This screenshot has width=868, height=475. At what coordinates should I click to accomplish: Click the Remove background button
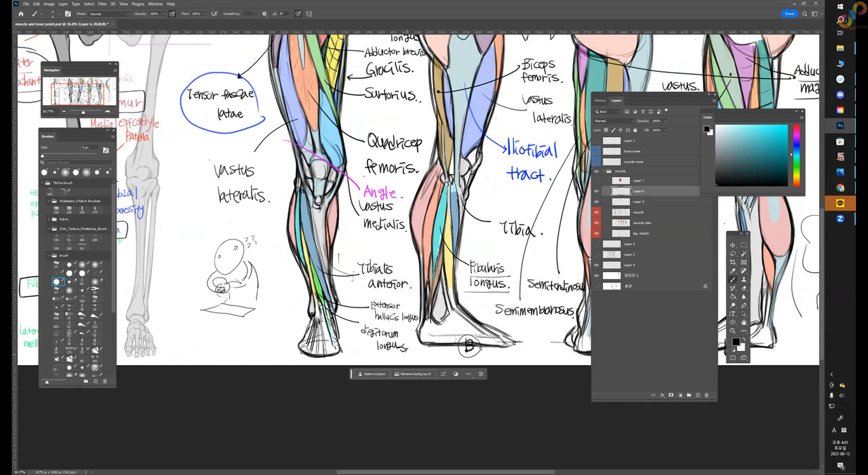pyautogui.click(x=412, y=374)
